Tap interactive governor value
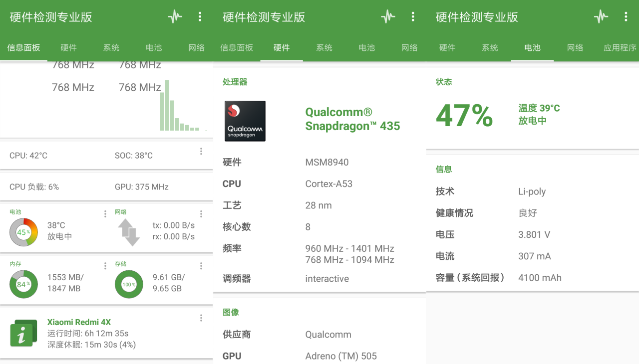Viewport: 639px width, 364px height. (327, 279)
